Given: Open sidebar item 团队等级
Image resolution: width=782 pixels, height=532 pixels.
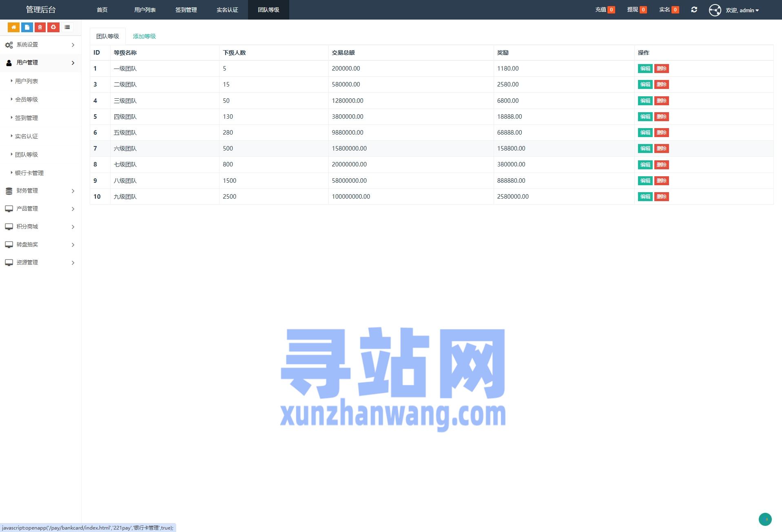Looking at the screenshot, I should [27, 155].
